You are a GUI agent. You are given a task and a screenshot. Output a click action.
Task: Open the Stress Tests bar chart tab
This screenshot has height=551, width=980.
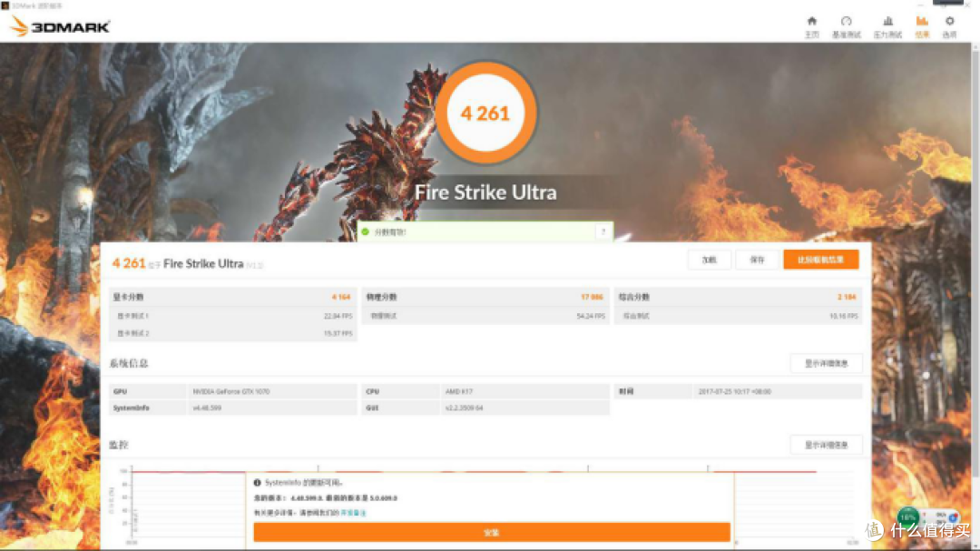coord(887,27)
